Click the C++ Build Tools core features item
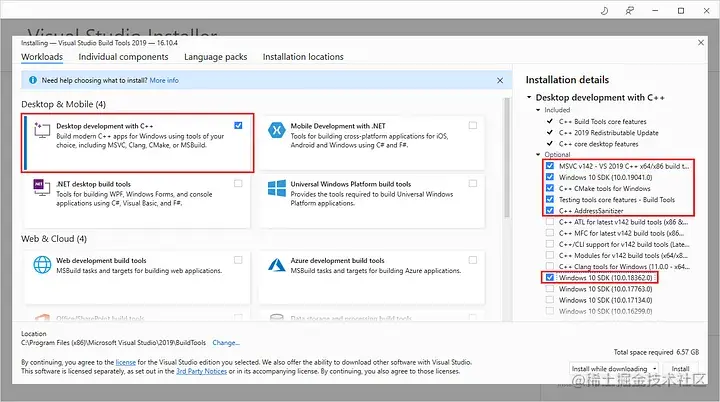The image size is (720, 402). 602,121
